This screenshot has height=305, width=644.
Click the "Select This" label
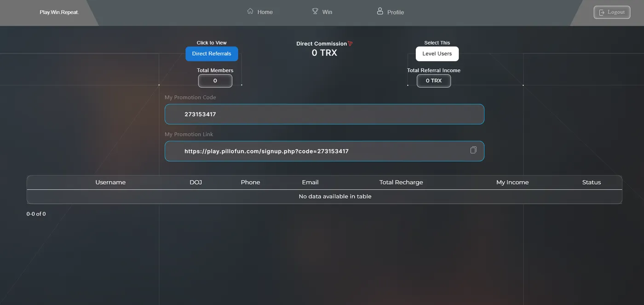pyautogui.click(x=437, y=43)
